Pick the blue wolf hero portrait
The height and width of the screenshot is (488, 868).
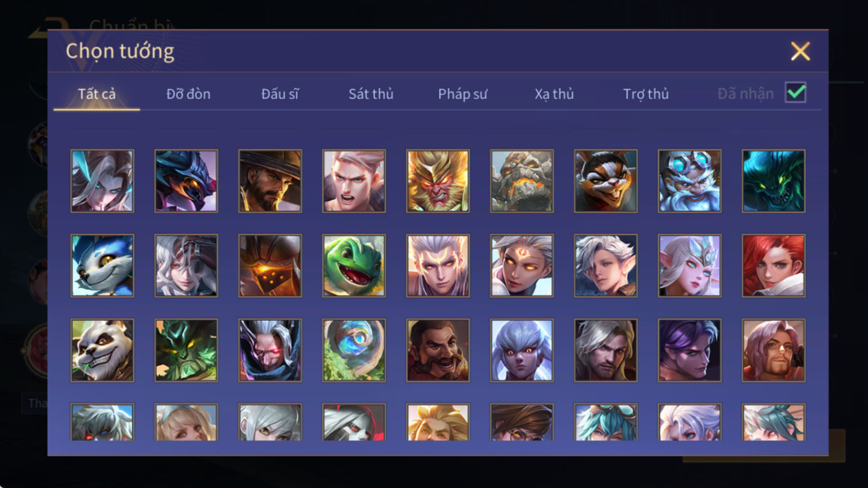(102, 266)
